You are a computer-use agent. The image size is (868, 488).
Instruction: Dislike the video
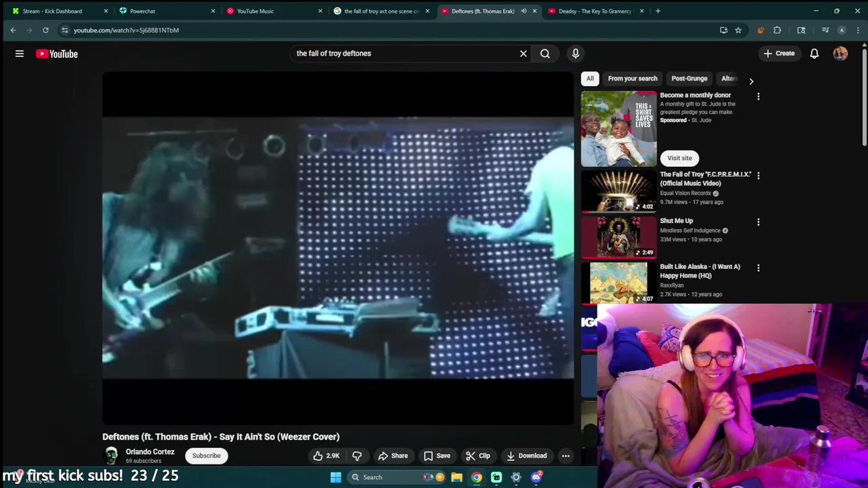pyautogui.click(x=357, y=455)
